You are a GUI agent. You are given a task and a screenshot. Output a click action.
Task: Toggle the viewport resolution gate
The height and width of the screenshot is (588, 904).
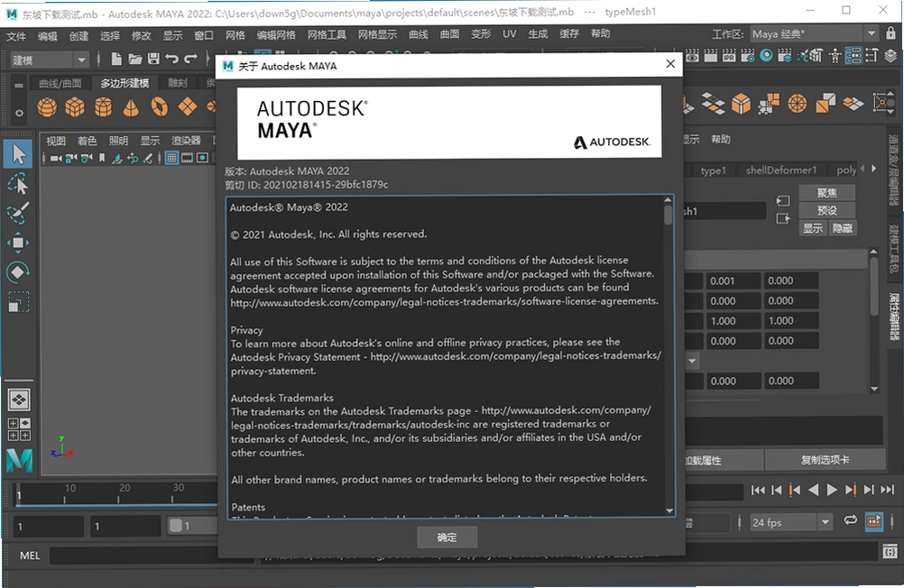[x=202, y=158]
